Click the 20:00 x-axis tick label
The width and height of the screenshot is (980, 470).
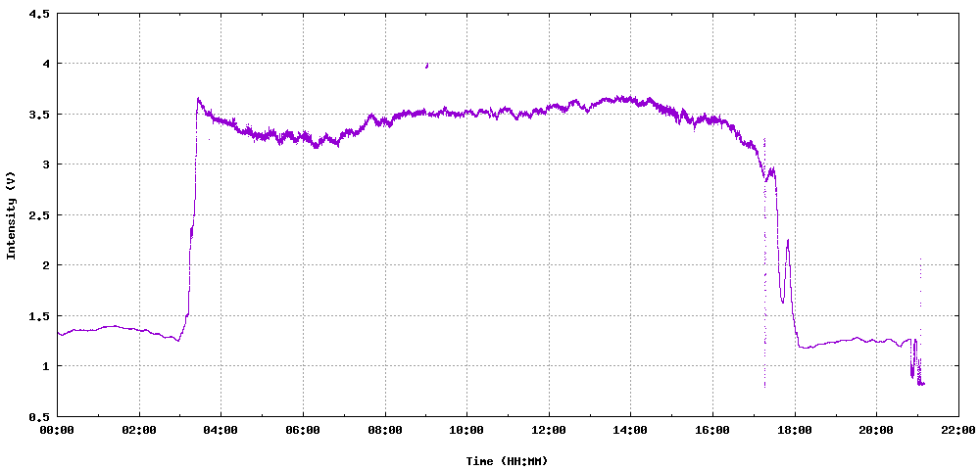tap(876, 430)
